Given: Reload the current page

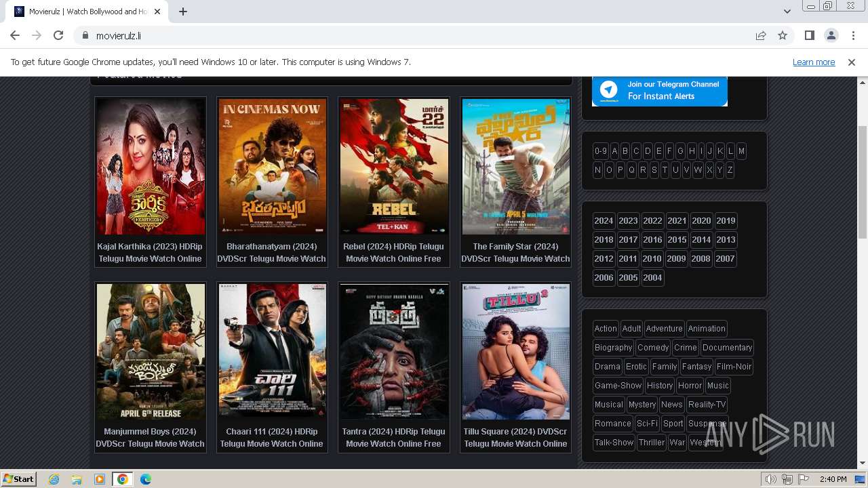Looking at the screenshot, I should point(58,35).
